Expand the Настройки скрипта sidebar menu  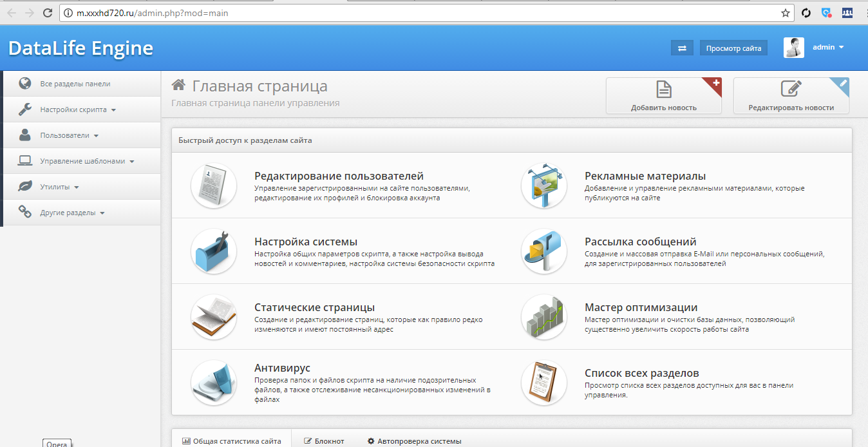(77, 109)
